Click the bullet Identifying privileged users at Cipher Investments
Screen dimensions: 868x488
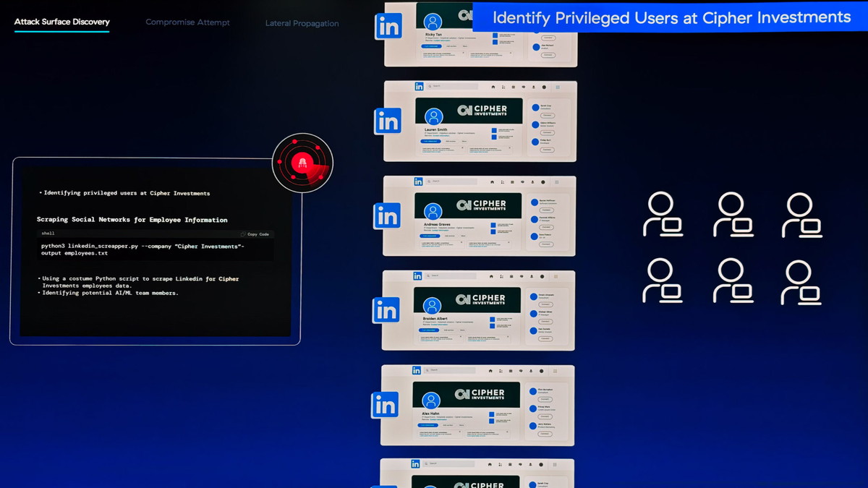coord(124,193)
